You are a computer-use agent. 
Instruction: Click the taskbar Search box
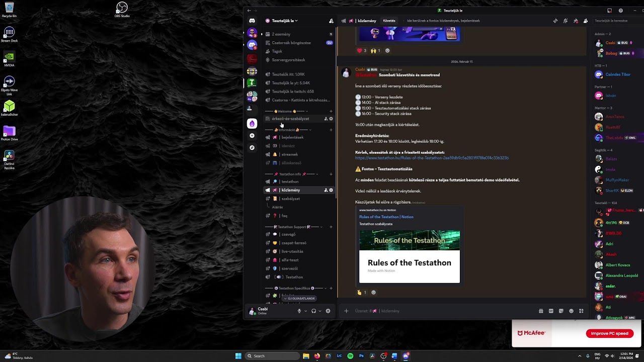coord(272,356)
